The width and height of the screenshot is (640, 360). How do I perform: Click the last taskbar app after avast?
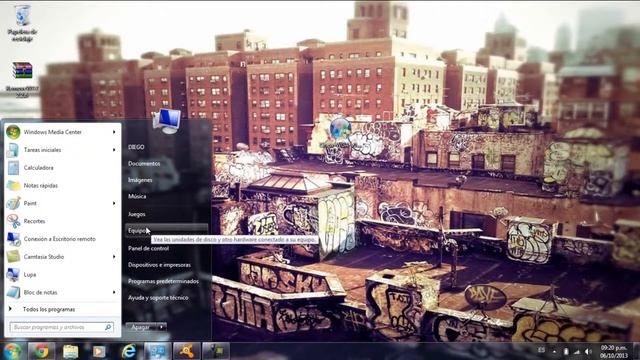point(216,351)
